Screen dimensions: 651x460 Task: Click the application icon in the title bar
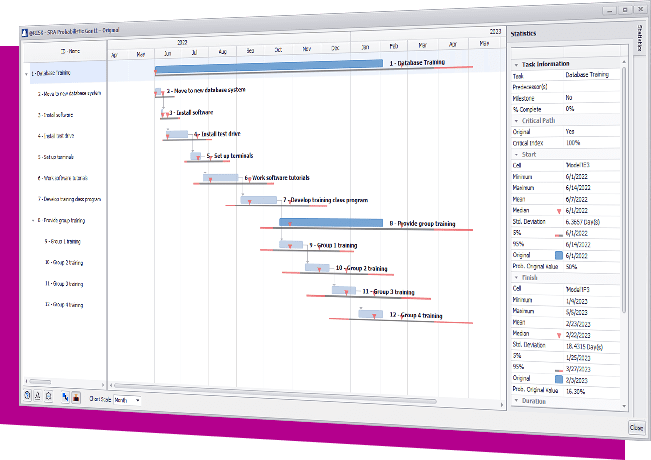click(24, 32)
